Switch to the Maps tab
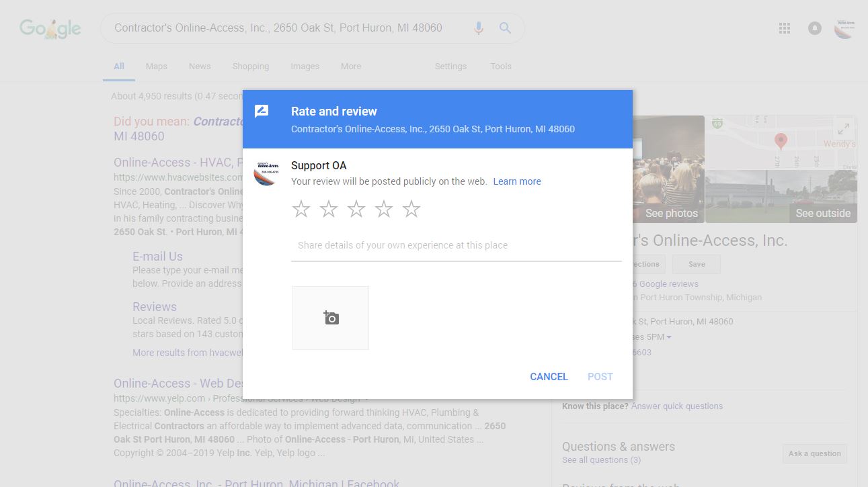The height and width of the screenshot is (487, 868). [x=157, y=67]
